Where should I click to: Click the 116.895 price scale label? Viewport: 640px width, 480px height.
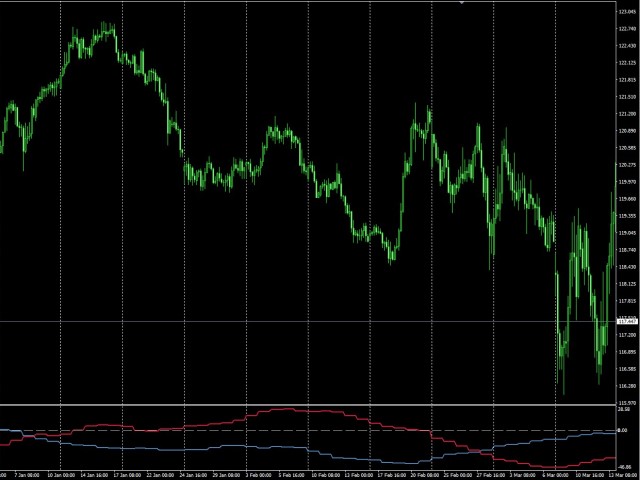tap(629, 352)
